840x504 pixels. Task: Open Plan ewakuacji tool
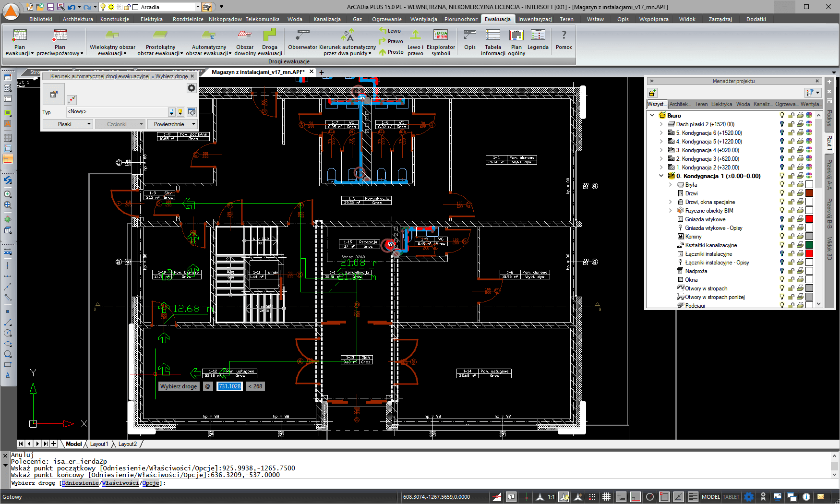[20, 42]
